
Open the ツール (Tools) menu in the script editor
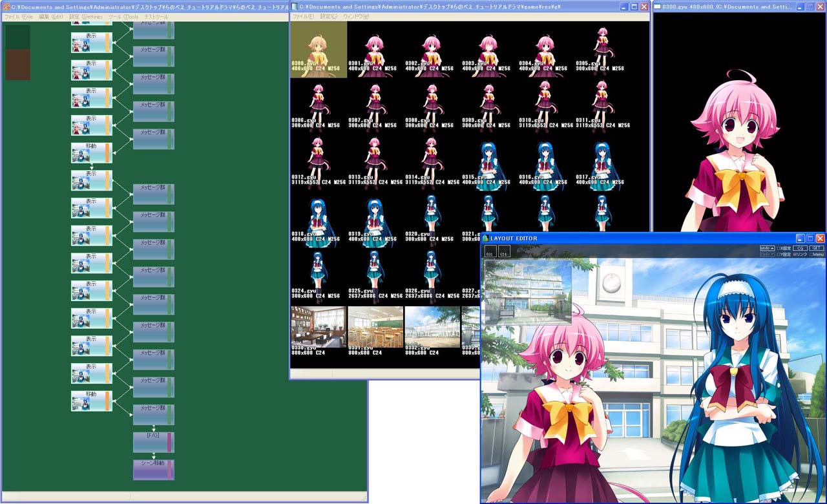(x=123, y=16)
